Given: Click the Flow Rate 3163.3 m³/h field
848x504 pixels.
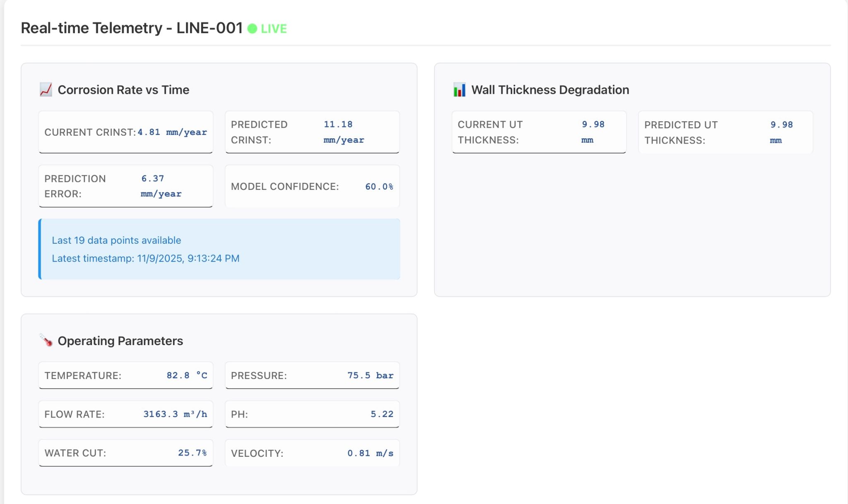Looking at the screenshot, I should (125, 414).
